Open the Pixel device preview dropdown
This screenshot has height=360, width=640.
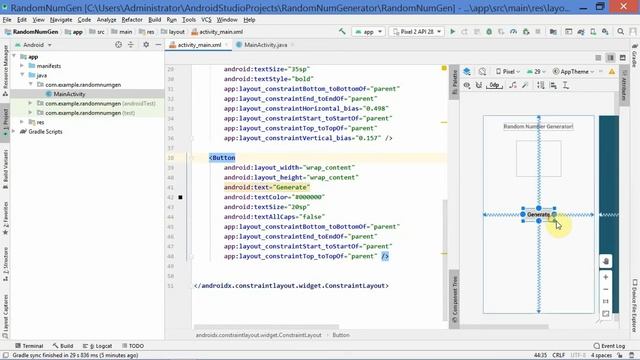pos(507,71)
